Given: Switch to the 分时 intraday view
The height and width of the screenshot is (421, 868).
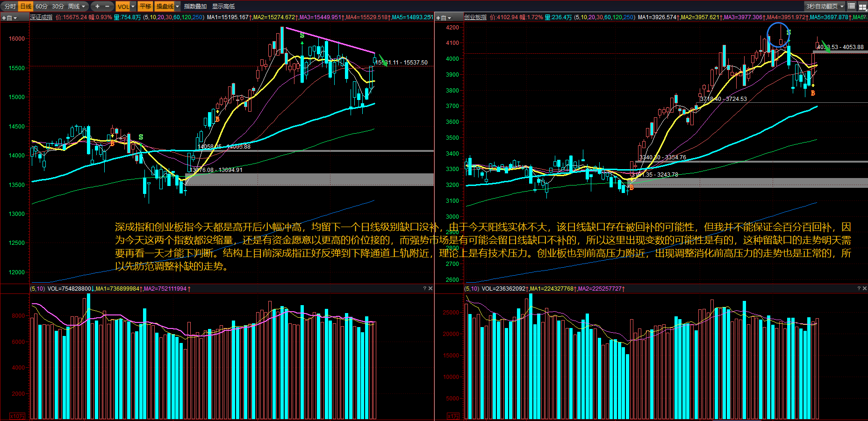Looking at the screenshot, I should pos(10,6).
